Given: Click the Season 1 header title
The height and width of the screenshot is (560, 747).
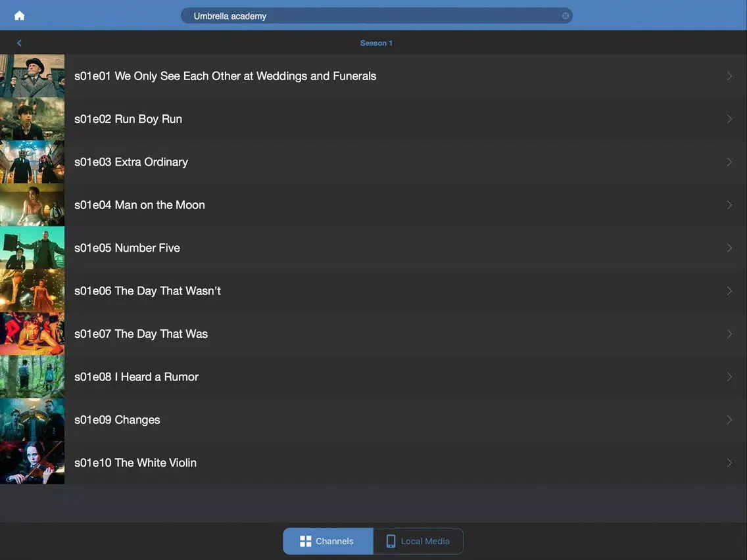Looking at the screenshot, I should tap(376, 43).
